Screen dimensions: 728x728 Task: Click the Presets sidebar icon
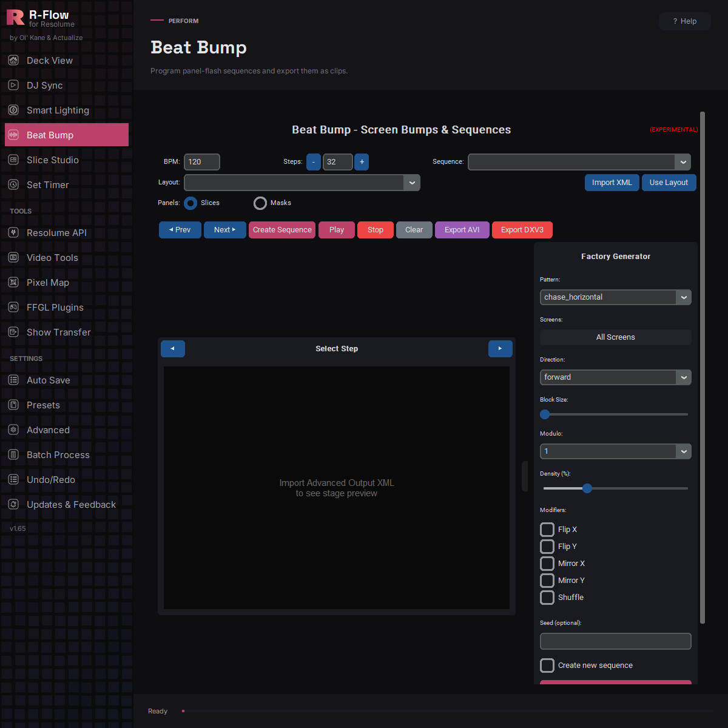click(x=13, y=405)
